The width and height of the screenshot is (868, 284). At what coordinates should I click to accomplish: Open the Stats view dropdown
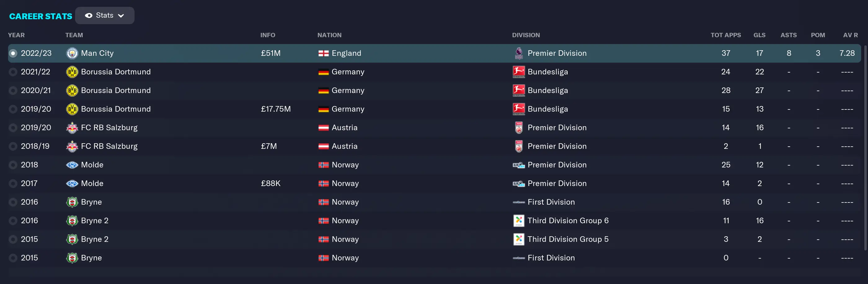pyautogui.click(x=104, y=16)
